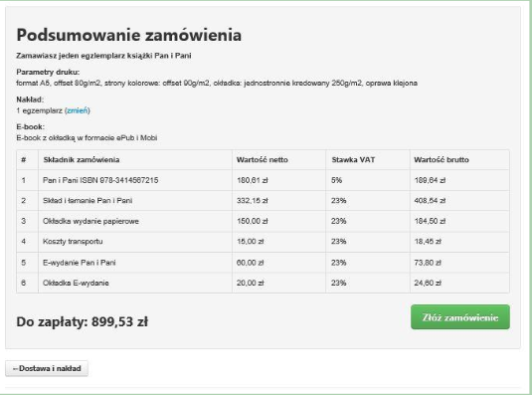Click the Okładka E-wydanie row

[x=263, y=283]
